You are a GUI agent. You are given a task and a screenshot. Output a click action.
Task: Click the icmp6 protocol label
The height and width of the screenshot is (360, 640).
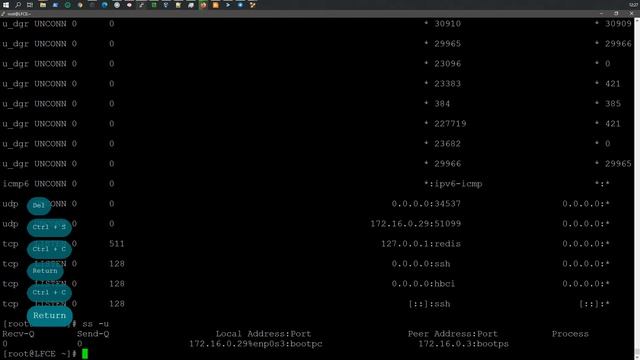point(16,184)
